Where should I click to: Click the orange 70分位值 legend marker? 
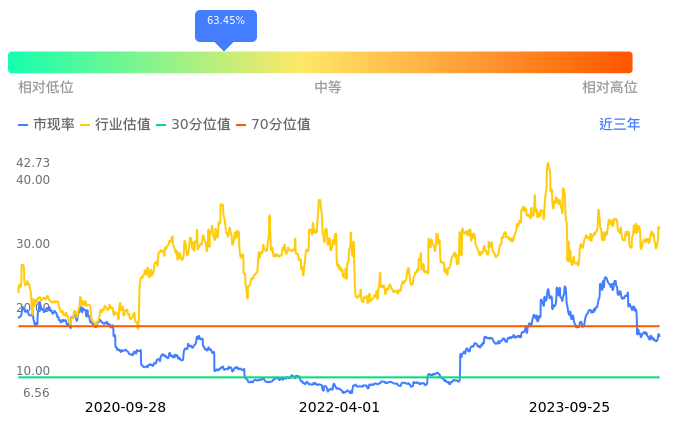click(x=245, y=125)
